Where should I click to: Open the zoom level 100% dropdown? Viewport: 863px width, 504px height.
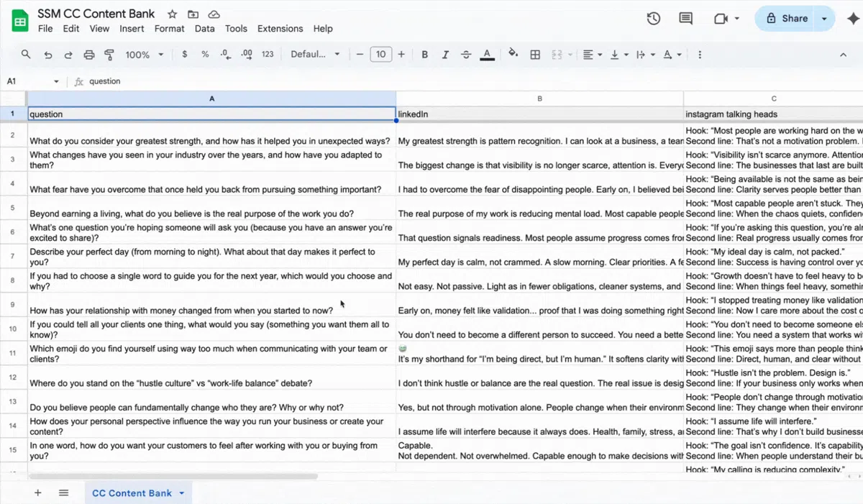click(x=144, y=55)
